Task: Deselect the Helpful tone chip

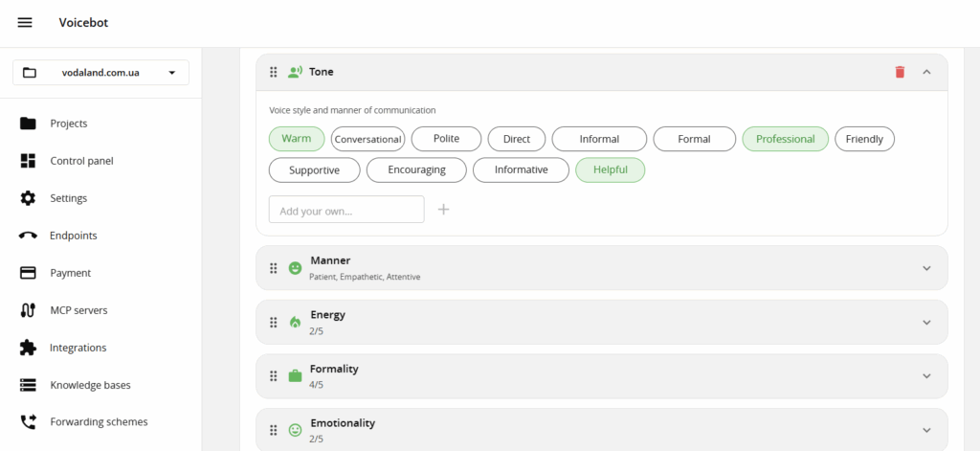Action: click(x=610, y=170)
